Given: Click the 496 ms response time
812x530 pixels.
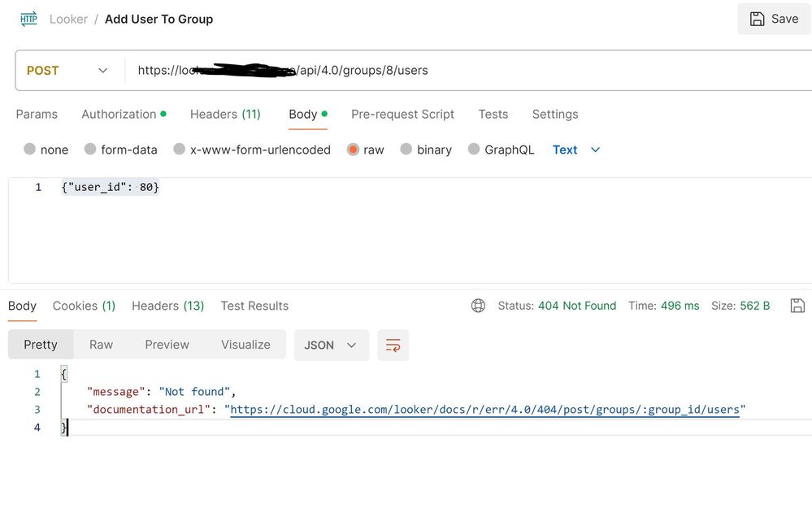Looking at the screenshot, I should click(x=680, y=306).
